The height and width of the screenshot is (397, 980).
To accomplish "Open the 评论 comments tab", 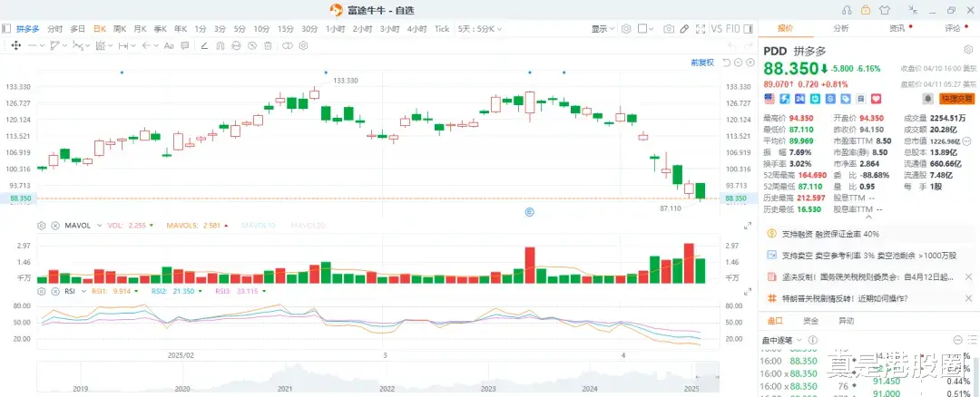I will tap(953, 28).
